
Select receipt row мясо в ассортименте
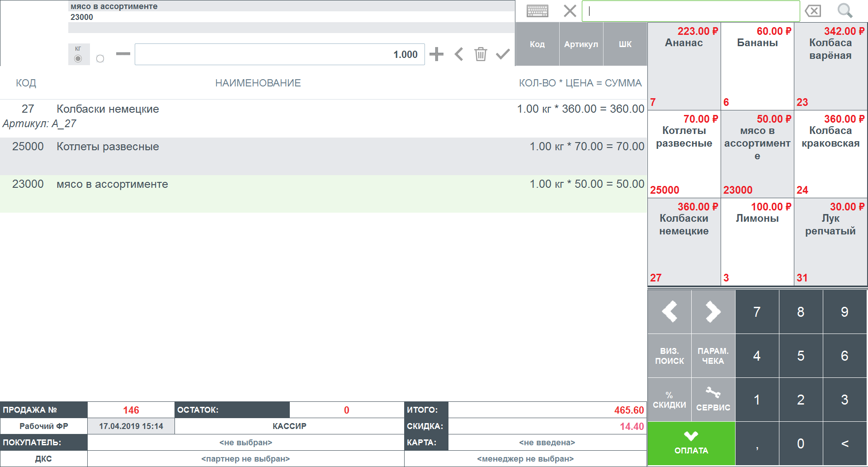tap(323, 194)
